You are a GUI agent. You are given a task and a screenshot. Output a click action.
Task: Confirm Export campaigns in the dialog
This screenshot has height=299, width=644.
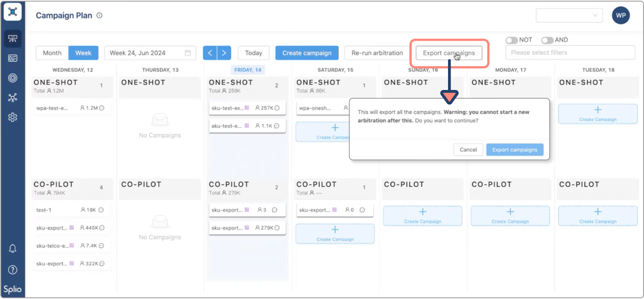pos(515,149)
